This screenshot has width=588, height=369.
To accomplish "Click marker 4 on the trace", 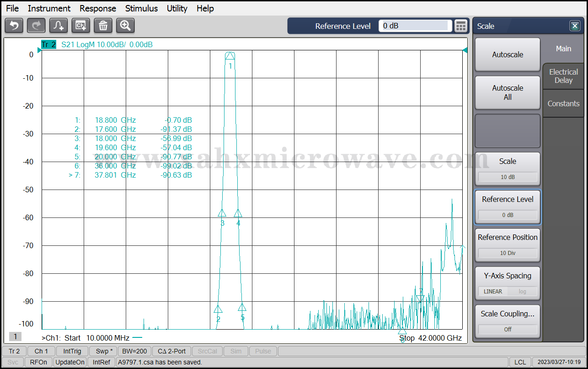I will coord(238,213).
